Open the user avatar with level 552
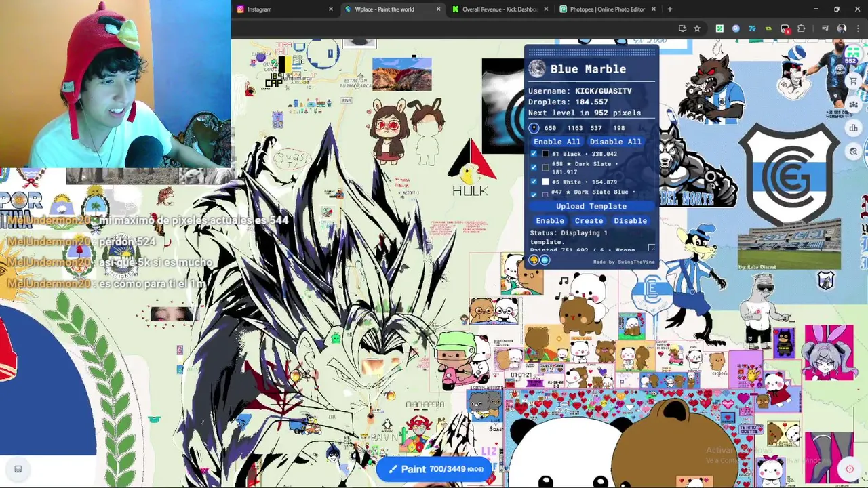The height and width of the screenshot is (488, 868). 852,53
